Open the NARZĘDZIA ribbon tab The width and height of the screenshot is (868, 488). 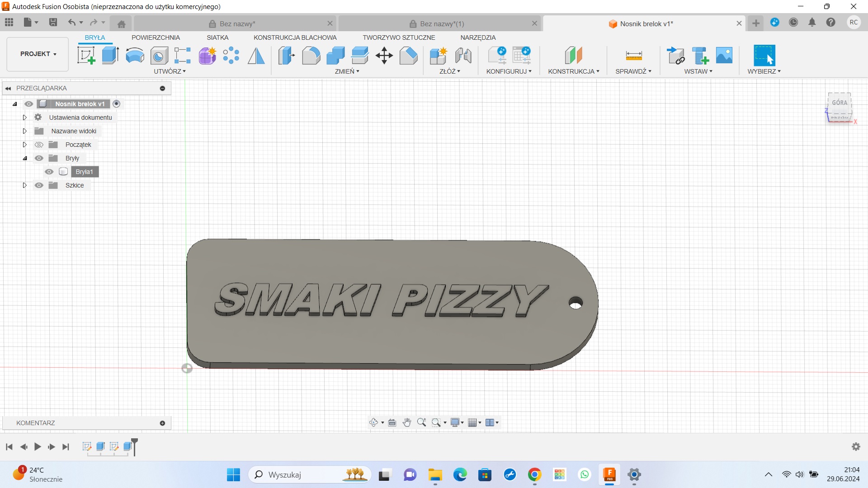coord(478,38)
